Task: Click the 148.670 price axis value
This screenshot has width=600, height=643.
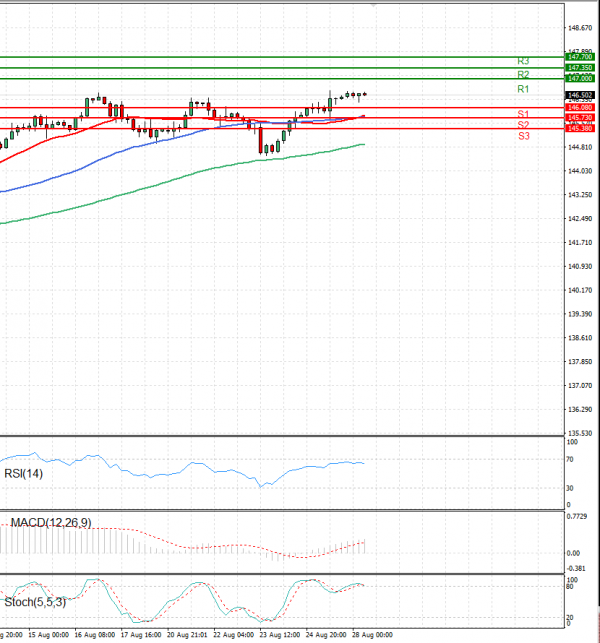Action: click(x=580, y=28)
